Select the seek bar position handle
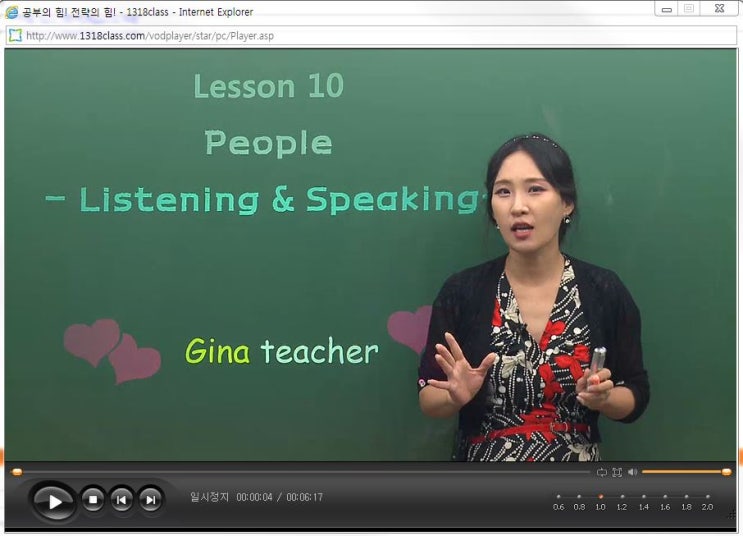The image size is (743, 536). pos(17,472)
